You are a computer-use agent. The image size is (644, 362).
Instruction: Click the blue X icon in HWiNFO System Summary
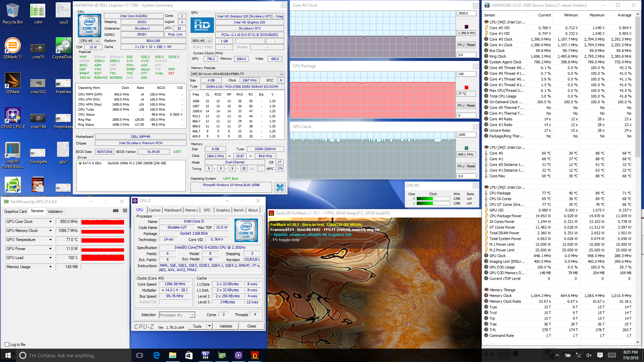(280, 188)
